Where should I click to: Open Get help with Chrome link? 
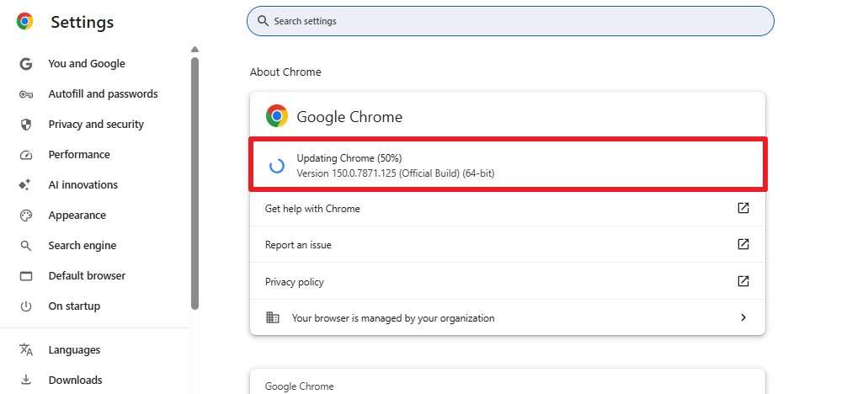[x=312, y=209]
